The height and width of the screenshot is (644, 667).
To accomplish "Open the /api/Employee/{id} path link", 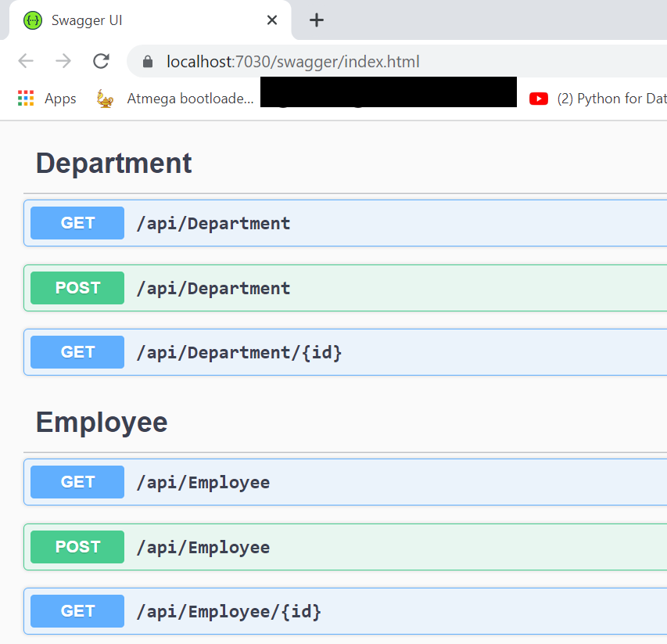I will [x=229, y=611].
